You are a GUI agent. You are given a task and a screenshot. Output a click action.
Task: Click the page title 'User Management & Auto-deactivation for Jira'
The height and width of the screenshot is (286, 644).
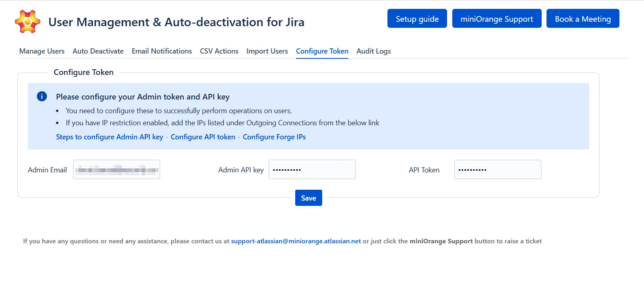tap(177, 22)
